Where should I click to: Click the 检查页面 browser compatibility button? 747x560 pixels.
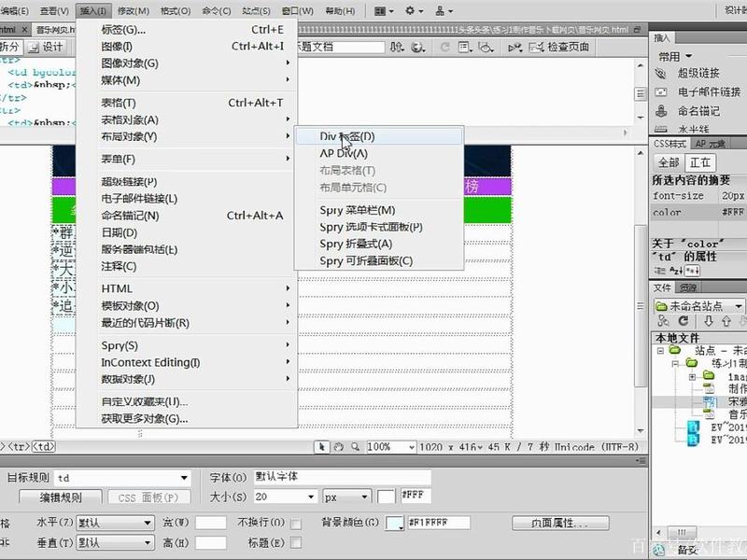click(x=559, y=47)
